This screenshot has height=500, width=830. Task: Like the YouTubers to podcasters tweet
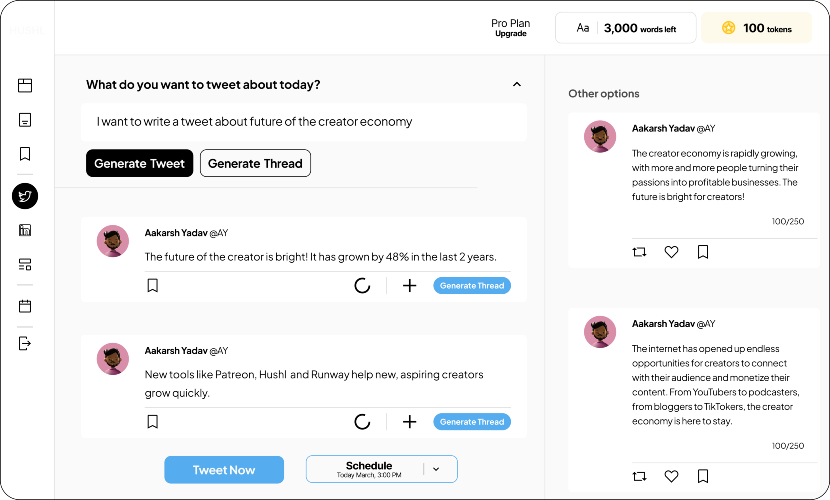pos(671,476)
